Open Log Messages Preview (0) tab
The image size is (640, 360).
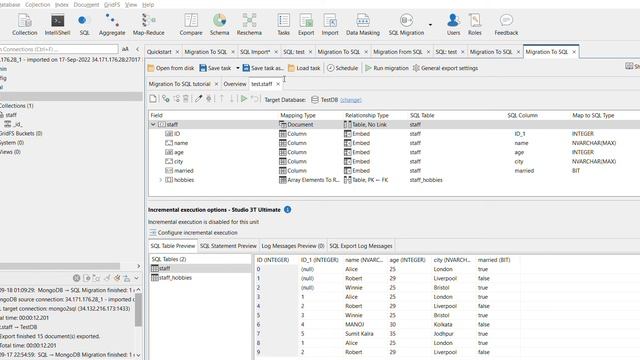point(293,246)
